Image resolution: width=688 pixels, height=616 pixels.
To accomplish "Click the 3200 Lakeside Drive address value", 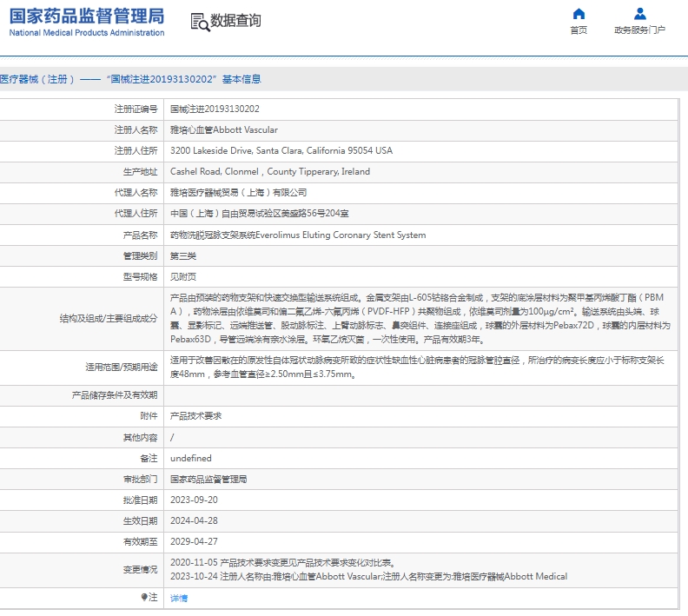I will (x=281, y=150).
